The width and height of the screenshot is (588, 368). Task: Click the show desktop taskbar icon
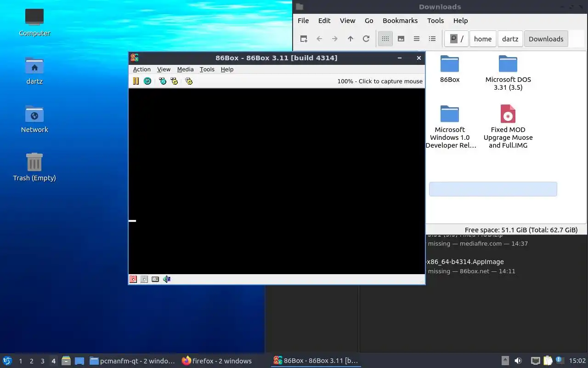[79, 361]
